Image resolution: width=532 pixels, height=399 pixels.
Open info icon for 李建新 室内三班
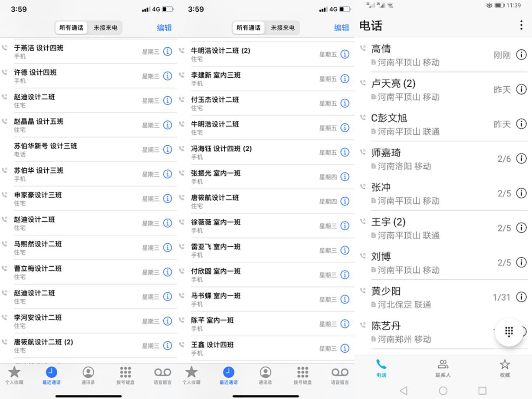point(345,78)
